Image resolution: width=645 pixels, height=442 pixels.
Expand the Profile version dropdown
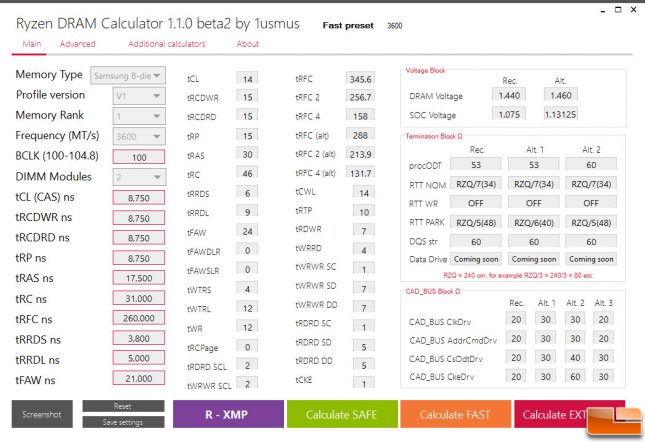[x=139, y=96]
